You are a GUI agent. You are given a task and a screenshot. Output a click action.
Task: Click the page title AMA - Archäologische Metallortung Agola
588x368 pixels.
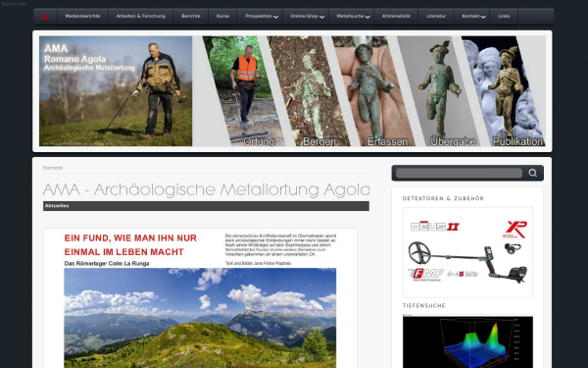pos(206,189)
